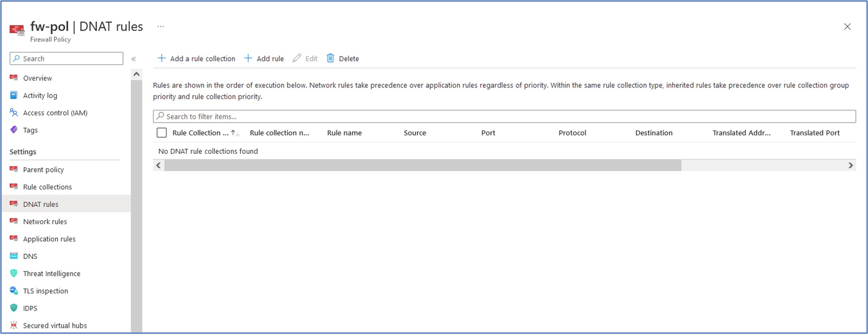
Task: Click the plus icon for Add rule
Action: coord(248,58)
